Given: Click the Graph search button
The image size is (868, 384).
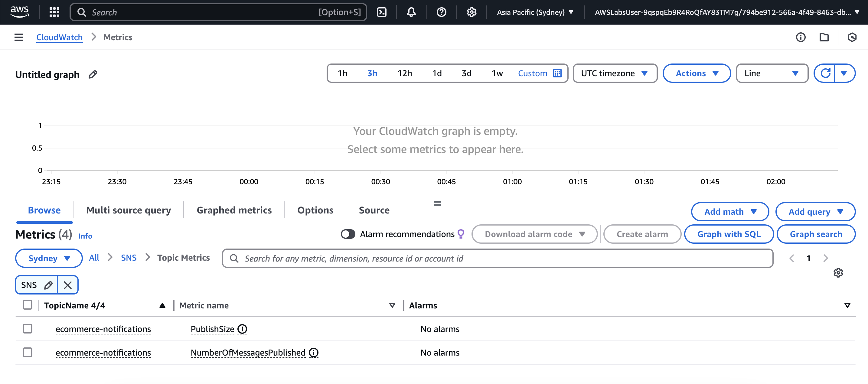Looking at the screenshot, I should coord(815,234).
